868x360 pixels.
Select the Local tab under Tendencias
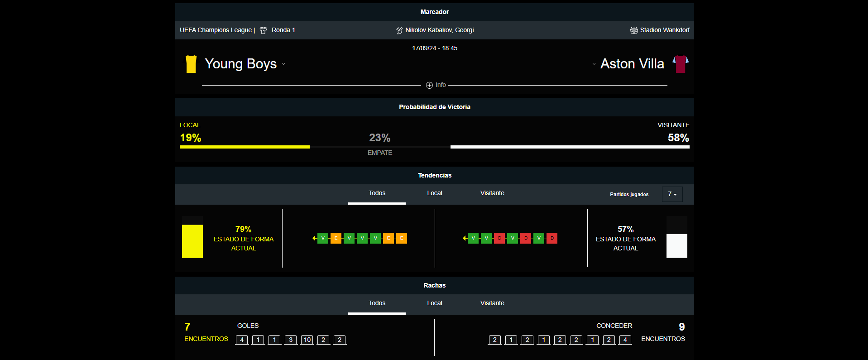[434, 193]
